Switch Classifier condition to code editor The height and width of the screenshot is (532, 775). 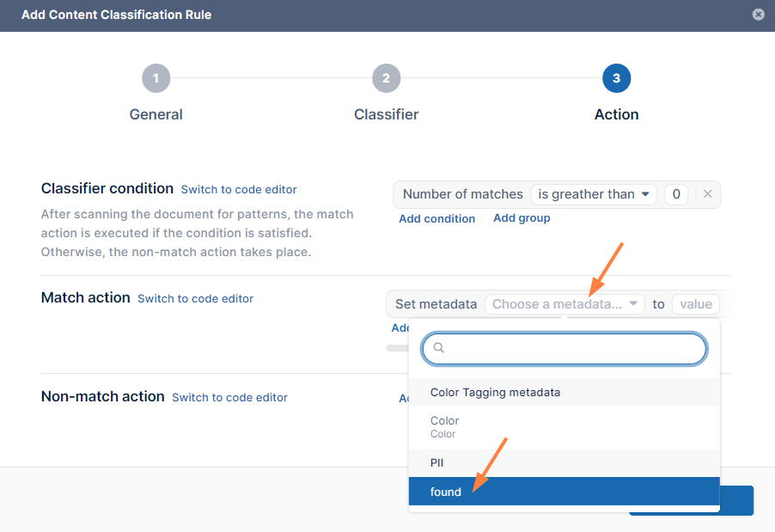(239, 189)
